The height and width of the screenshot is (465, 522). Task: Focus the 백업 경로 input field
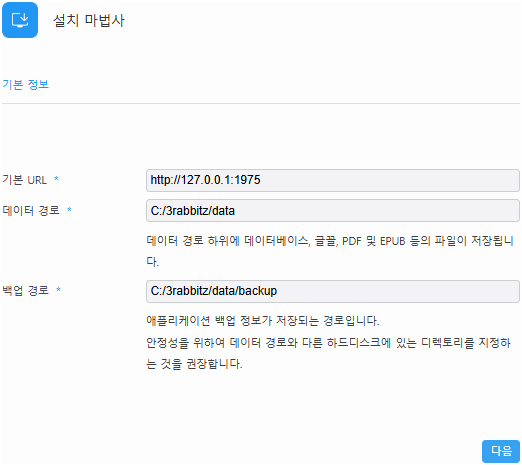pyautogui.click(x=333, y=291)
